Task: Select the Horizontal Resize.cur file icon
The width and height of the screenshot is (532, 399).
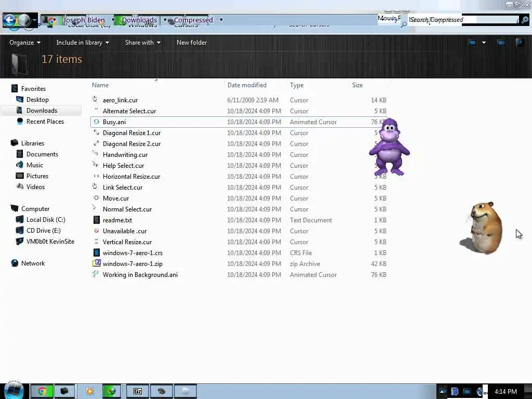Action: pyautogui.click(x=96, y=176)
